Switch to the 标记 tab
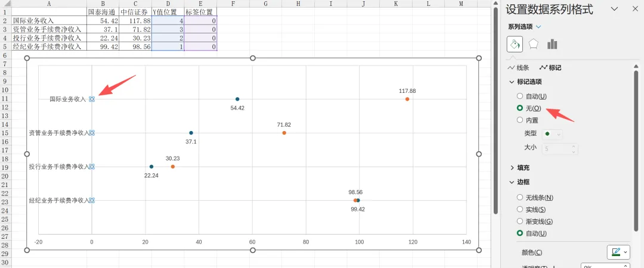The width and height of the screenshot is (644, 268). [550, 68]
